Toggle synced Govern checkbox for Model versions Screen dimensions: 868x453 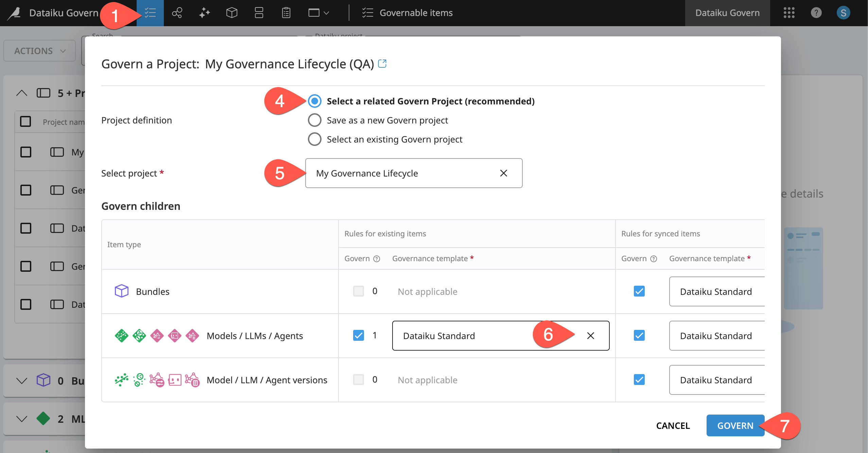[x=639, y=380]
